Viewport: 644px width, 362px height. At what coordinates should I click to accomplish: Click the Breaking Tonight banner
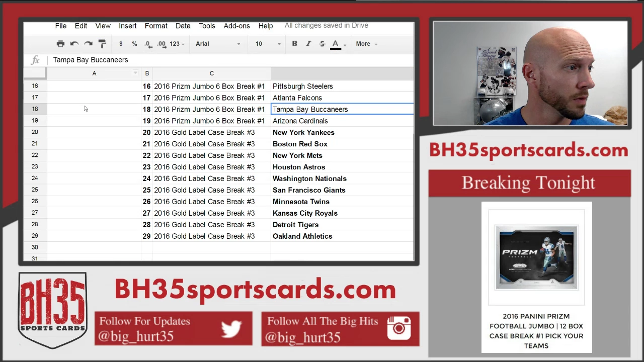(529, 183)
